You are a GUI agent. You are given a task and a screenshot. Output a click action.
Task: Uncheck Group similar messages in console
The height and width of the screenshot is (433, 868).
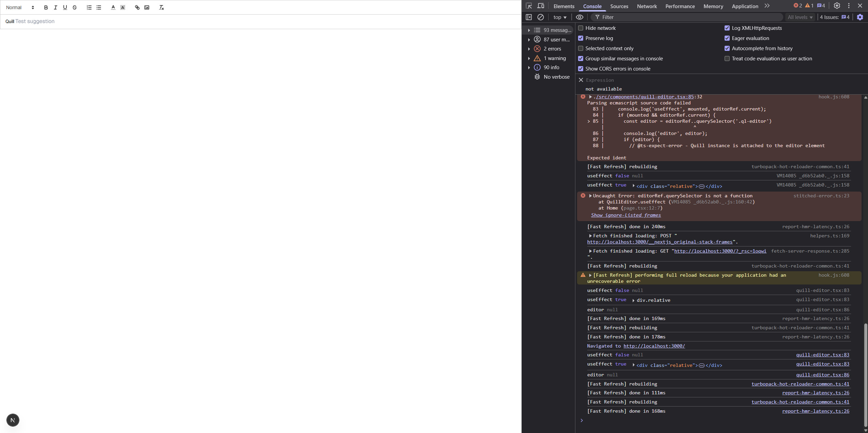(x=581, y=59)
